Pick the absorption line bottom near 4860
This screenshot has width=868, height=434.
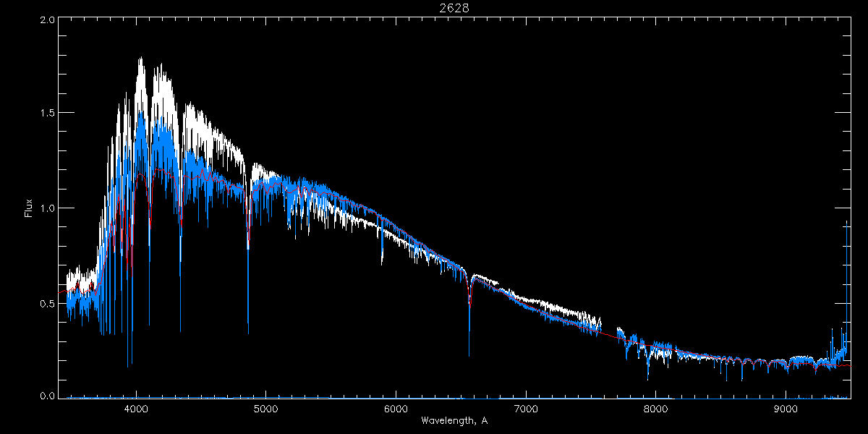point(248,333)
